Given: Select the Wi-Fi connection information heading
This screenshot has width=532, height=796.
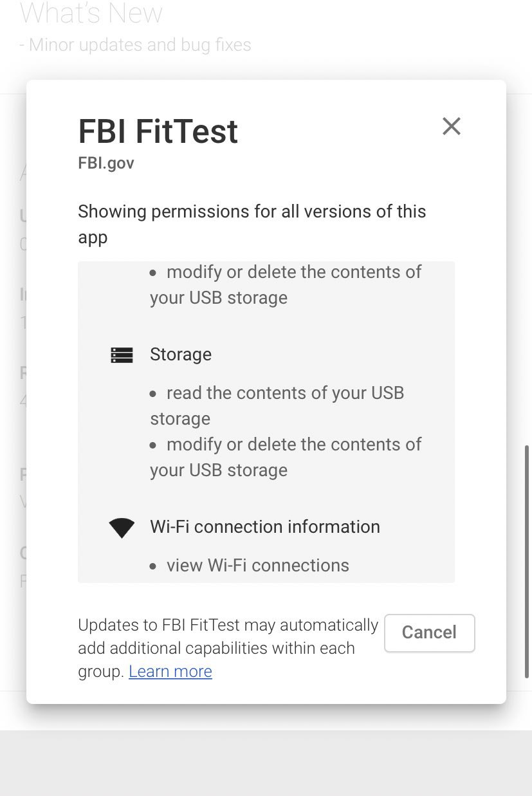Looking at the screenshot, I should tap(265, 526).
